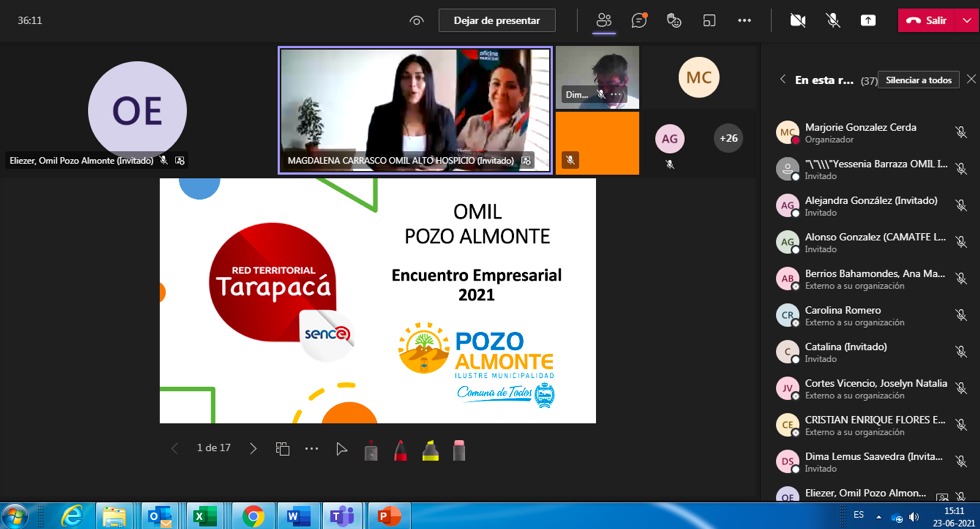Open more actions menu in top toolbar

(744, 20)
